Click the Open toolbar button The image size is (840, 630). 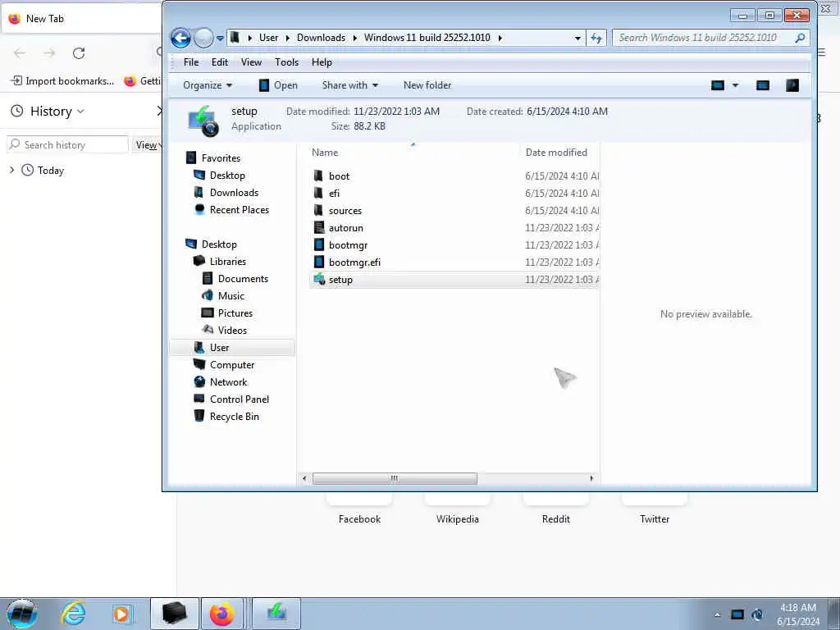click(278, 85)
